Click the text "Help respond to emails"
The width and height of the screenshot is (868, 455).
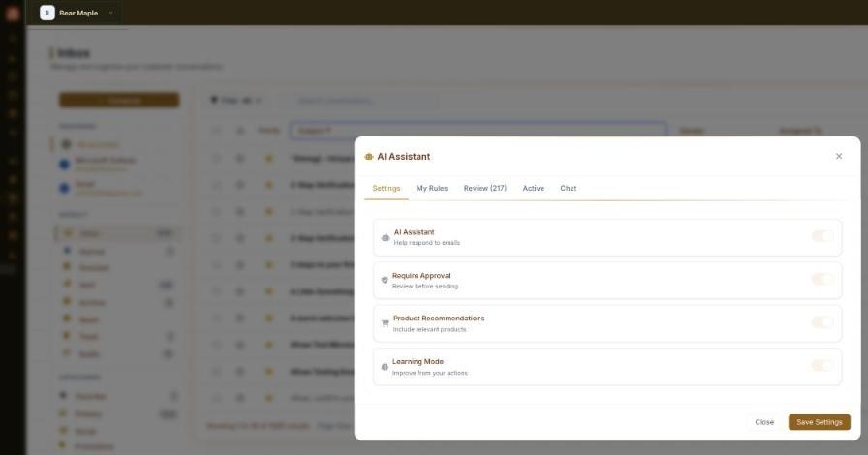pyautogui.click(x=427, y=242)
